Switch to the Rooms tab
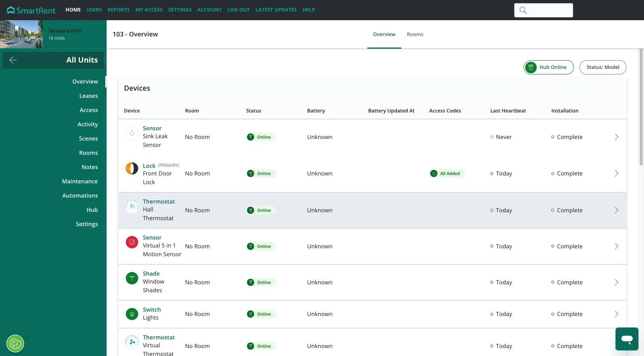The image size is (644, 356). (415, 34)
